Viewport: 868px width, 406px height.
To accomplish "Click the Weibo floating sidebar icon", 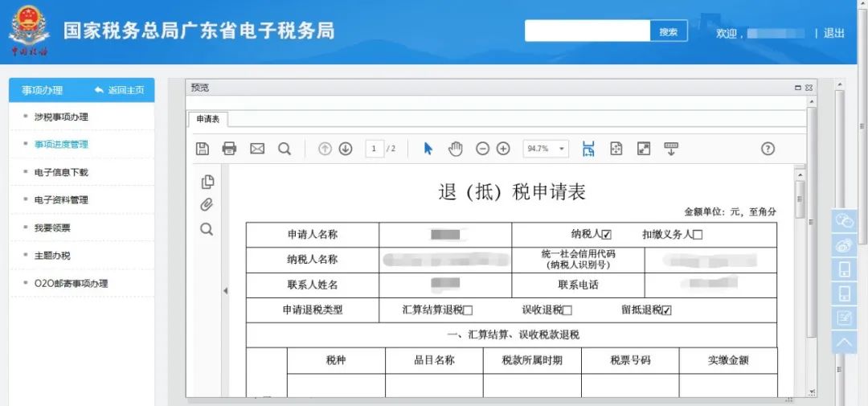I will coord(844,245).
